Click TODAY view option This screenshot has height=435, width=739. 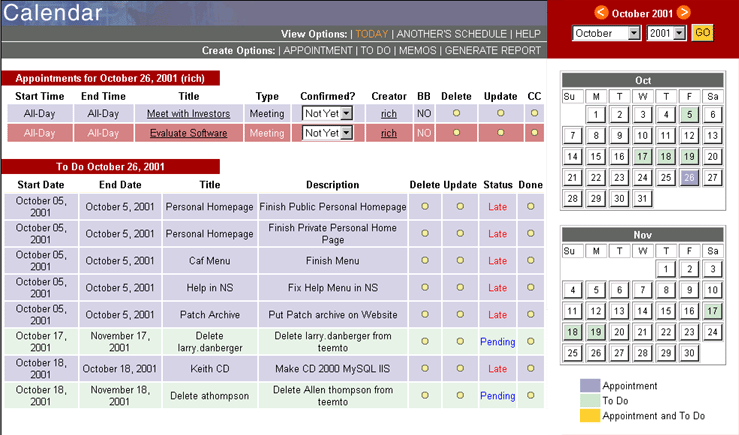tap(371, 34)
